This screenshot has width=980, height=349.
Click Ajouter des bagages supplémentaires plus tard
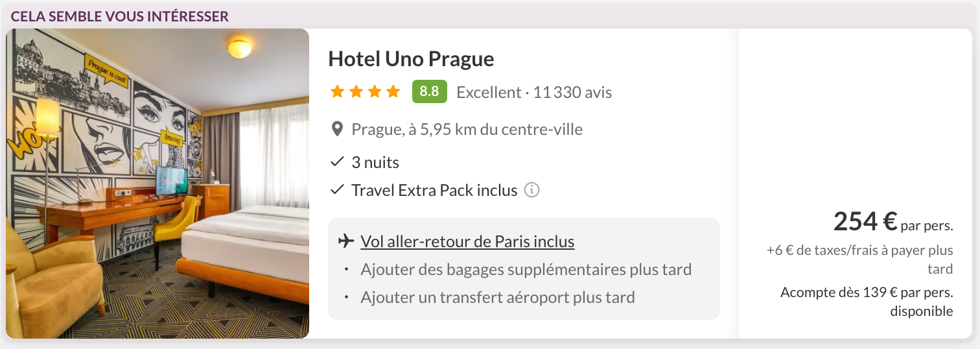[x=526, y=269]
